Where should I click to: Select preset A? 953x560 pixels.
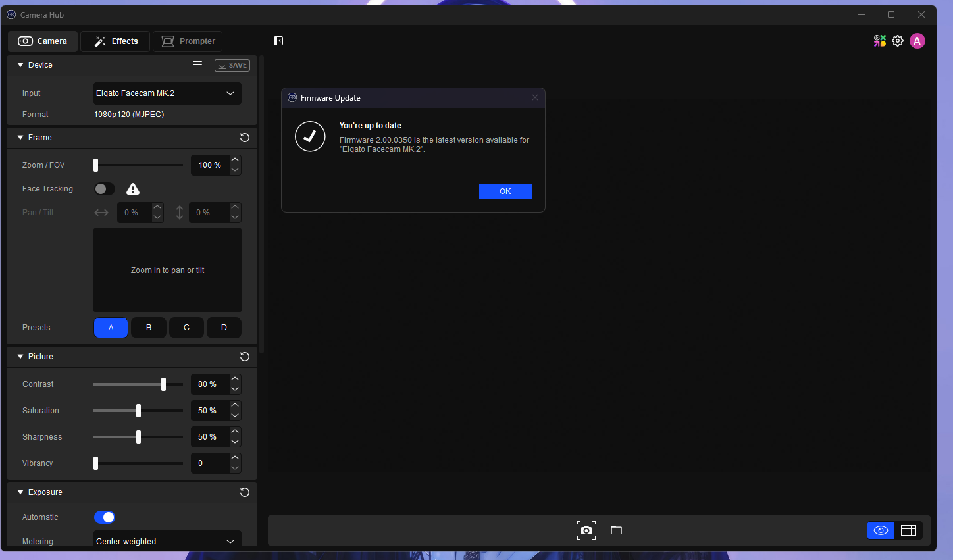click(x=111, y=328)
